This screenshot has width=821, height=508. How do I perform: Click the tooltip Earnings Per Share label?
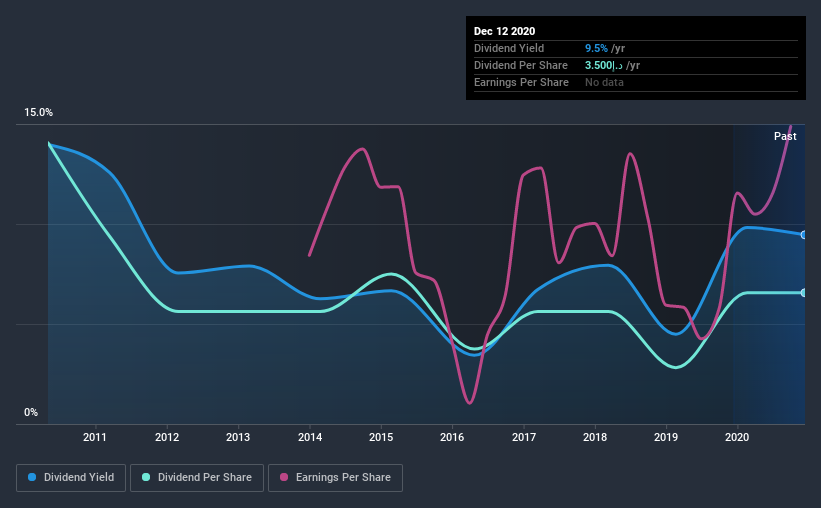tap(522, 82)
